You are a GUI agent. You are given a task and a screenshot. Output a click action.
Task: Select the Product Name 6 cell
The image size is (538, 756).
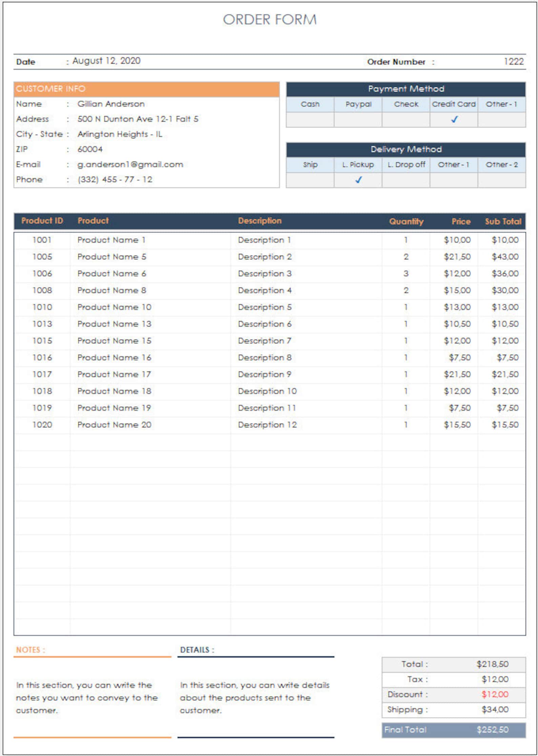click(150, 274)
